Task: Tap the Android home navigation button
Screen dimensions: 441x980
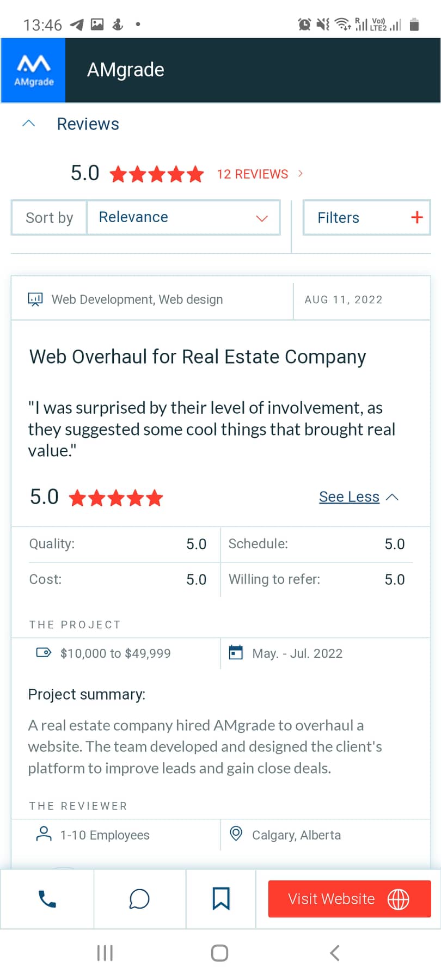Action: tap(219, 953)
